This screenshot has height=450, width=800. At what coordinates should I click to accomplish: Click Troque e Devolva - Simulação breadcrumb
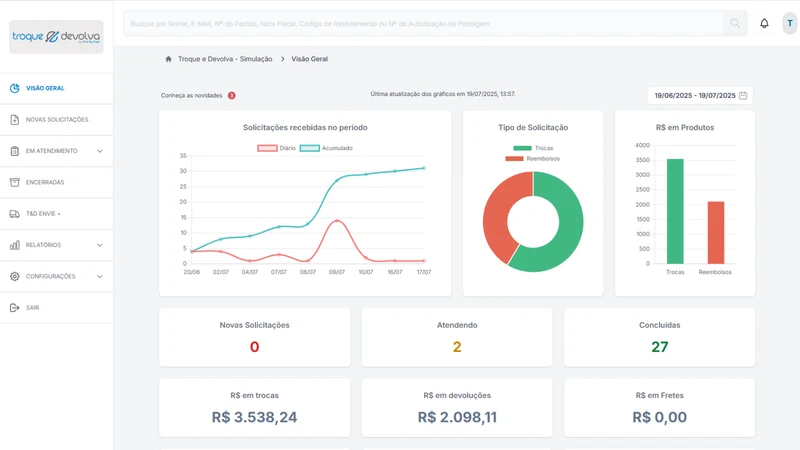click(x=225, y=59)
